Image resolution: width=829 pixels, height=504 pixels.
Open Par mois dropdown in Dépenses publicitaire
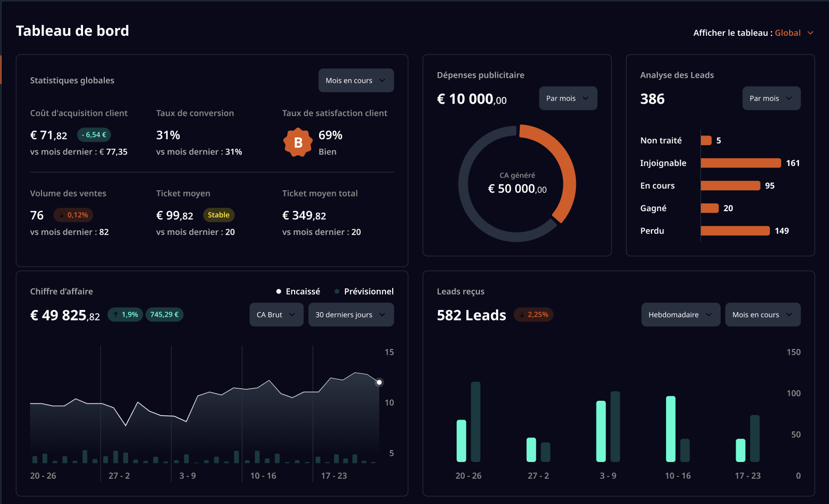[568, 99]
